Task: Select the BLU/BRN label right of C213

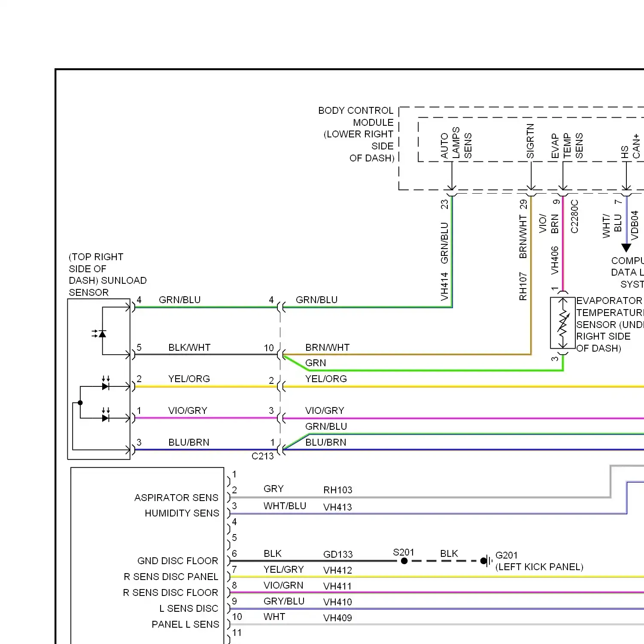Action: click(x=326, y=442)
